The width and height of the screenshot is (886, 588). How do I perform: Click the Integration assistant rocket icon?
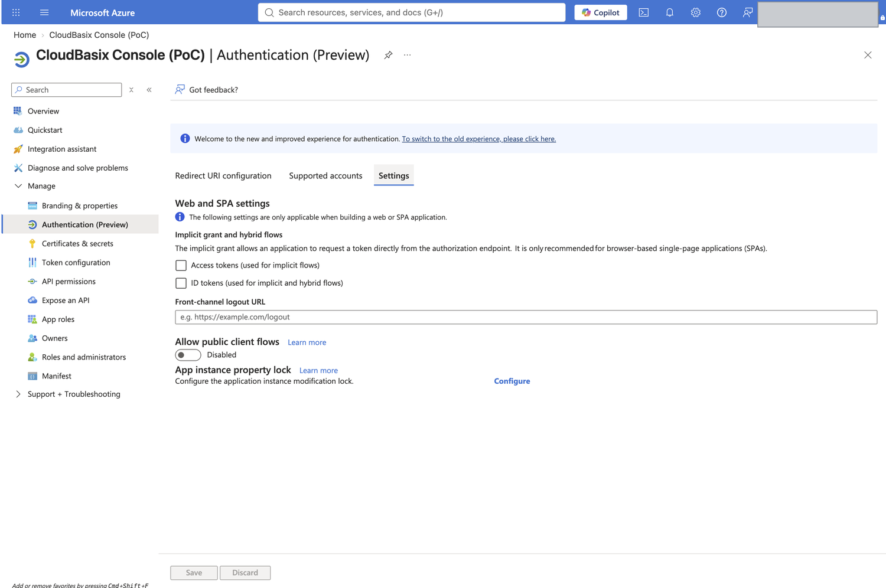pos(18,149)
